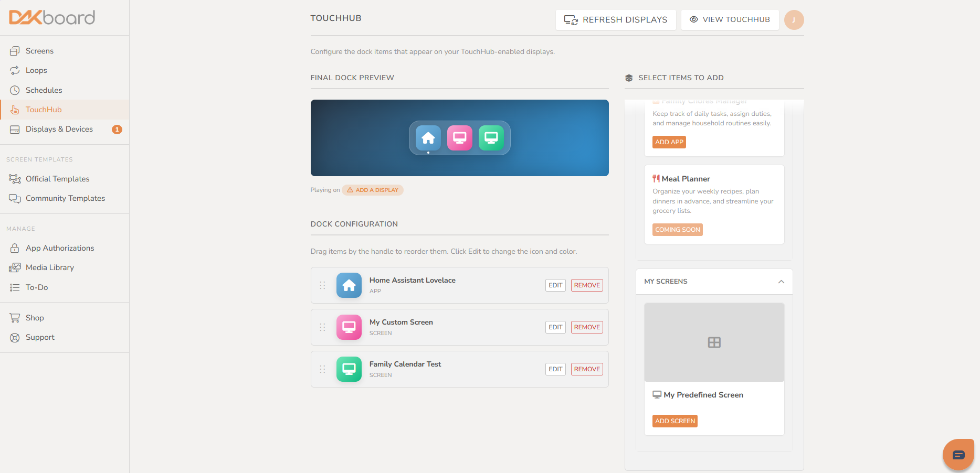Open the user avatar menu
The image size is (980, 473).
[794, 20]
